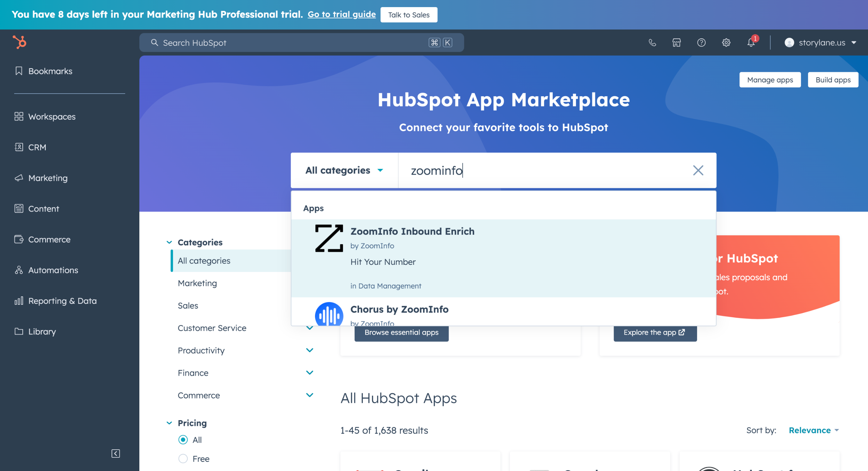This screenshot has width=868, height=471.
Task: Click the Manage apps button
Action: (x=770, y=80)
